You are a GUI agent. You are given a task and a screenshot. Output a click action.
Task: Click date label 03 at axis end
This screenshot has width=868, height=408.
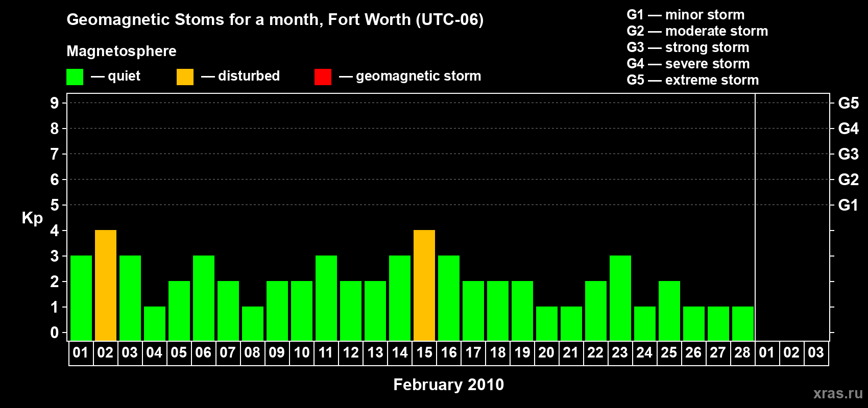816,352
